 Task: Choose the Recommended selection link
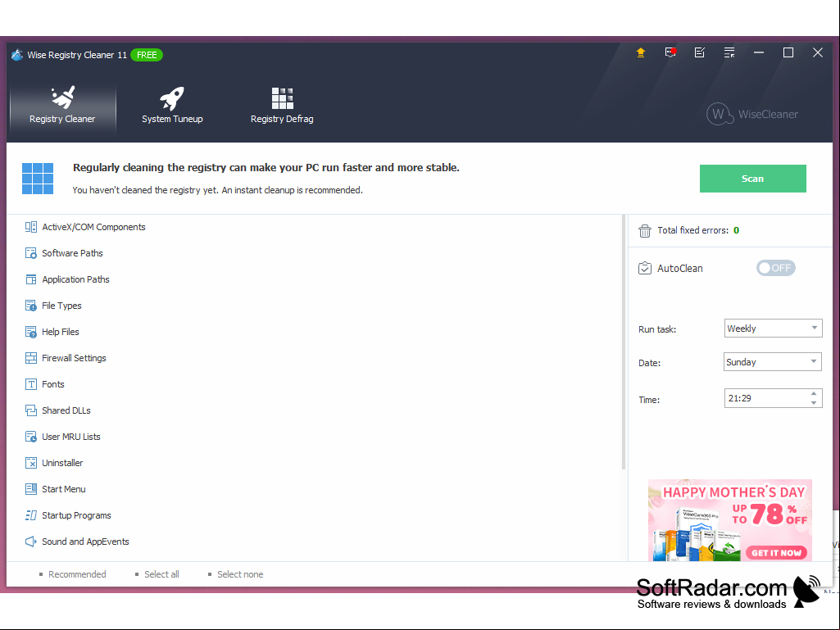click(77, 574)
